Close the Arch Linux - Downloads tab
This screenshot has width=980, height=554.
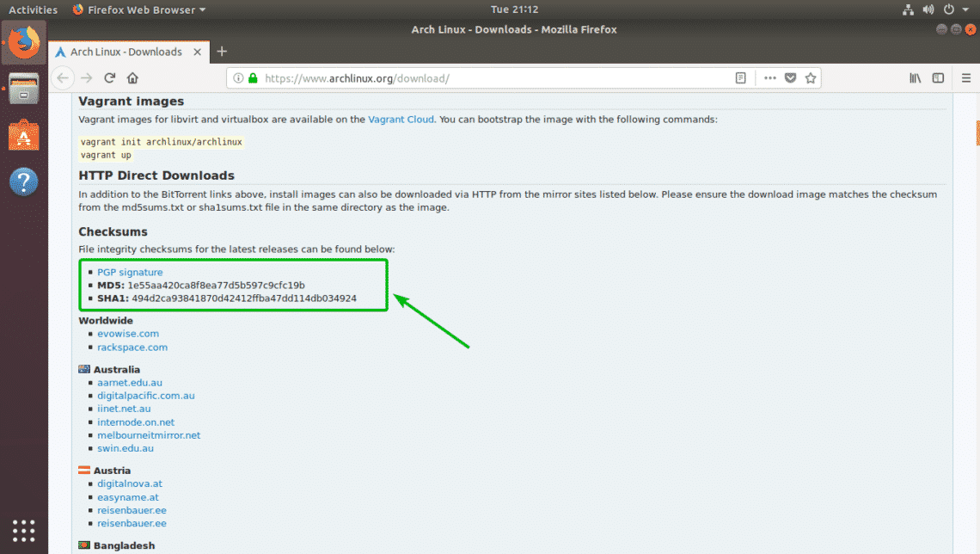pyautogui.click(x=198, y=52)
